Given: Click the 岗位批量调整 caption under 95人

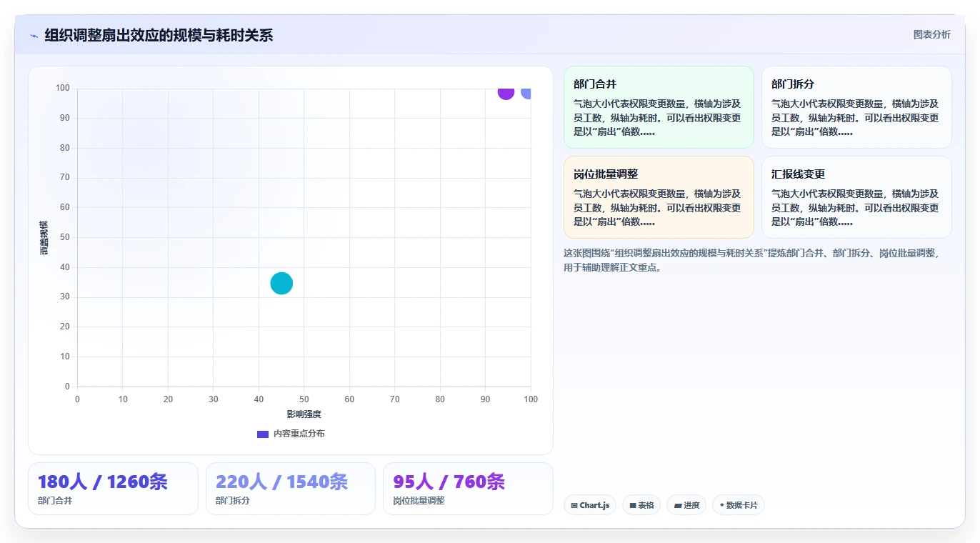Looking at the screenshot, I should pos(419,501).
